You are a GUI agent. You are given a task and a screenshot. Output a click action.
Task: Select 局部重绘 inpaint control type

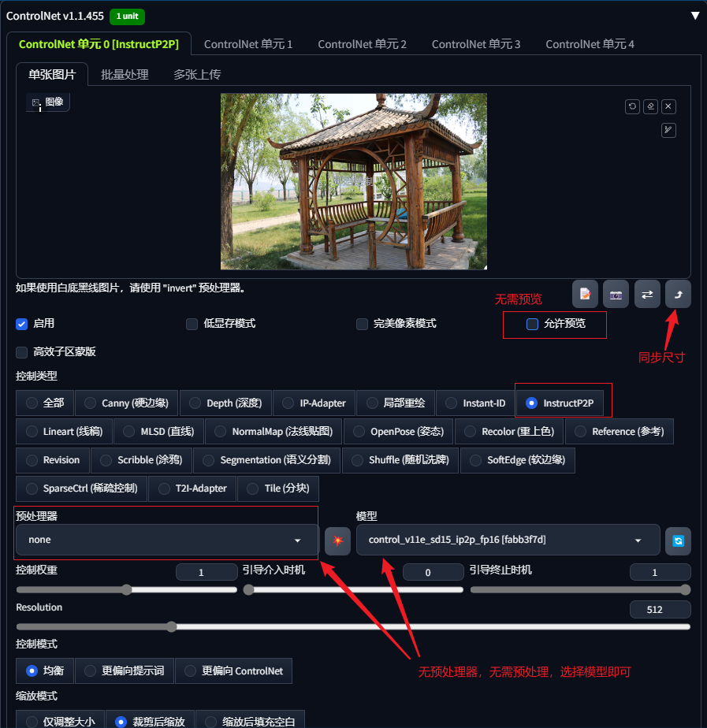pos(396,403)
